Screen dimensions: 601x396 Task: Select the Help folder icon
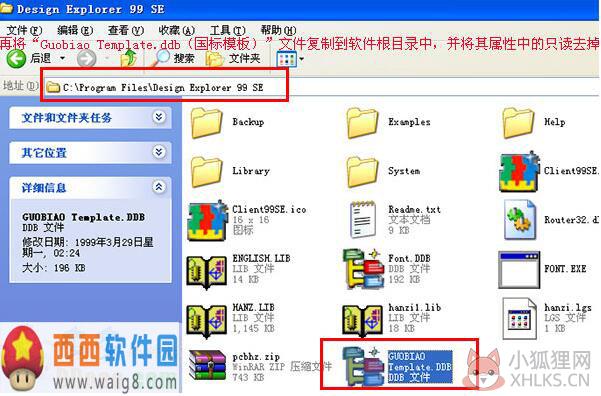[518, 123]
